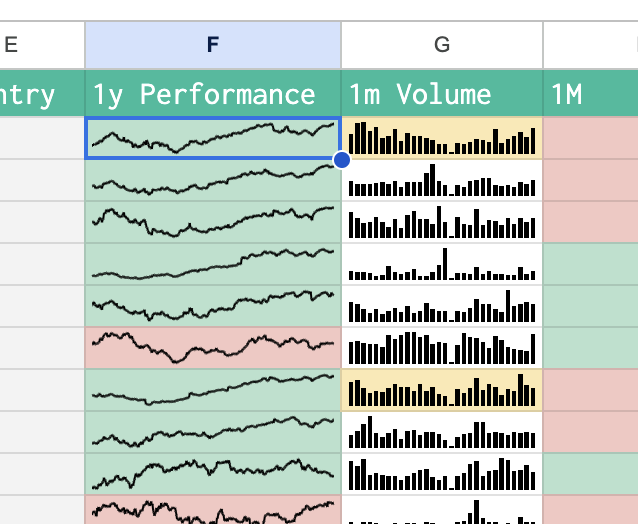Click the "1y Performance" header cell

(212, 94)
